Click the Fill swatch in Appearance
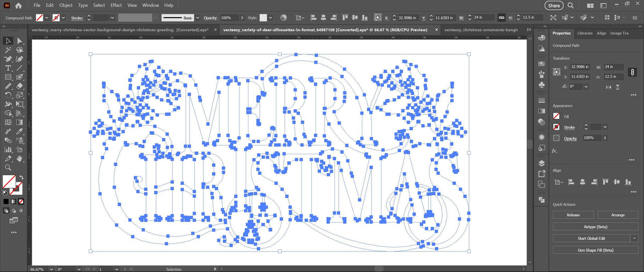 [557, 116]
